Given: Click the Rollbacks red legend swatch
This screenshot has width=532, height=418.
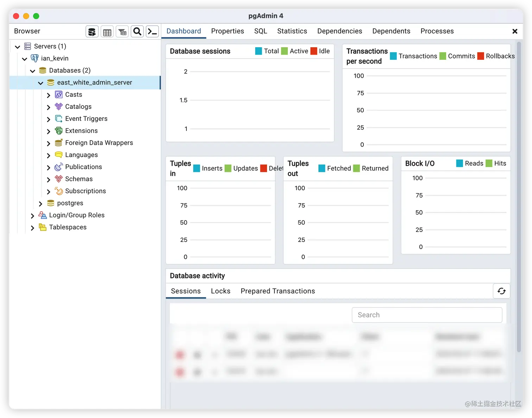Looking at the screenshot, I should click(481, 56).
